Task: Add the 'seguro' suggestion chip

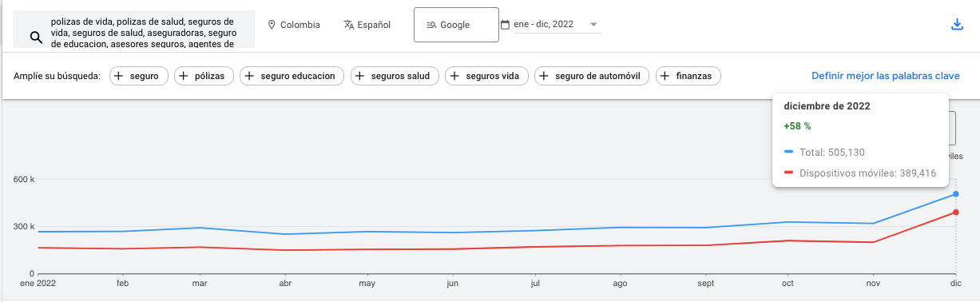Action: tap(139, 76)
